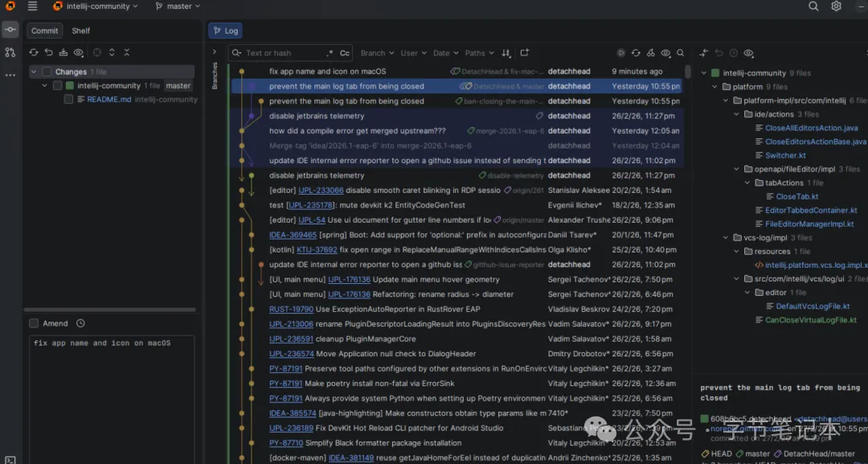Open the User filter dropdown
This screenshot has height=464, width=868.
[x=414, y=53]
